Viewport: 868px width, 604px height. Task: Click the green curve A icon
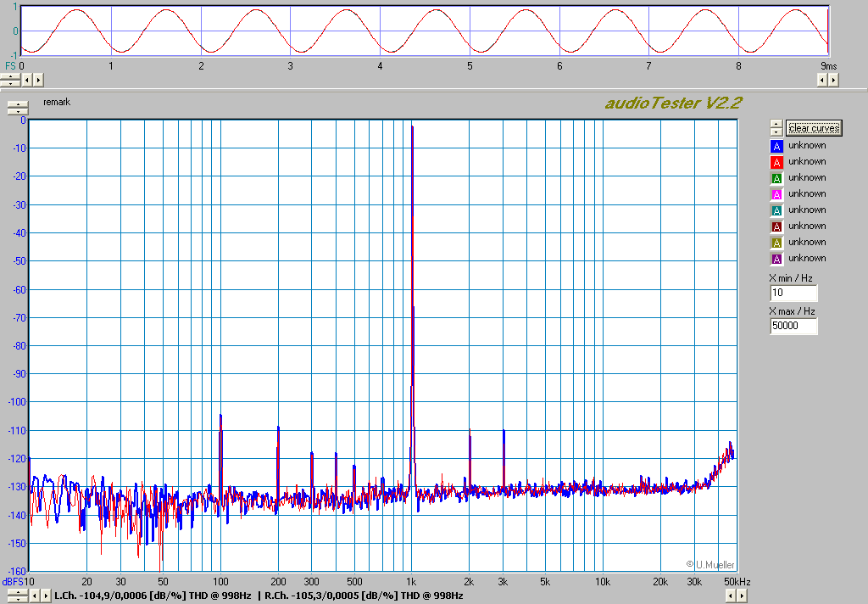click(x=776, y=178)
